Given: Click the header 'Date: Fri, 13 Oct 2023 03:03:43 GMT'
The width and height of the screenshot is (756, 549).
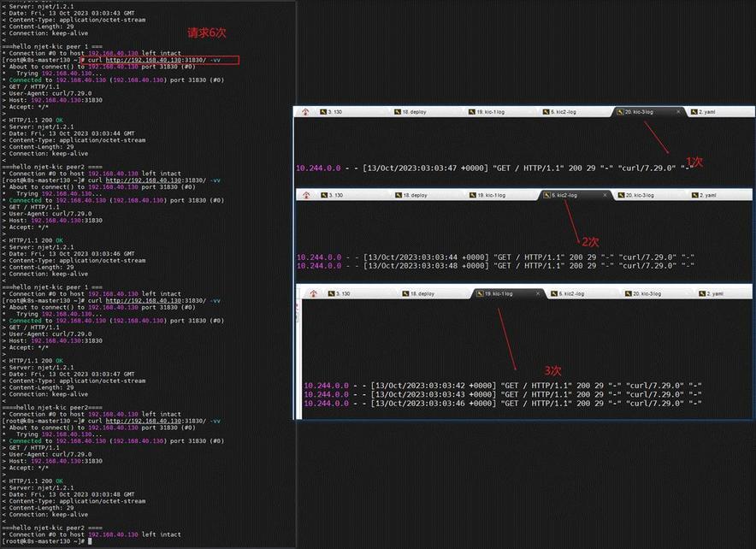Looking at the screenshot, I should pos(68,14).
